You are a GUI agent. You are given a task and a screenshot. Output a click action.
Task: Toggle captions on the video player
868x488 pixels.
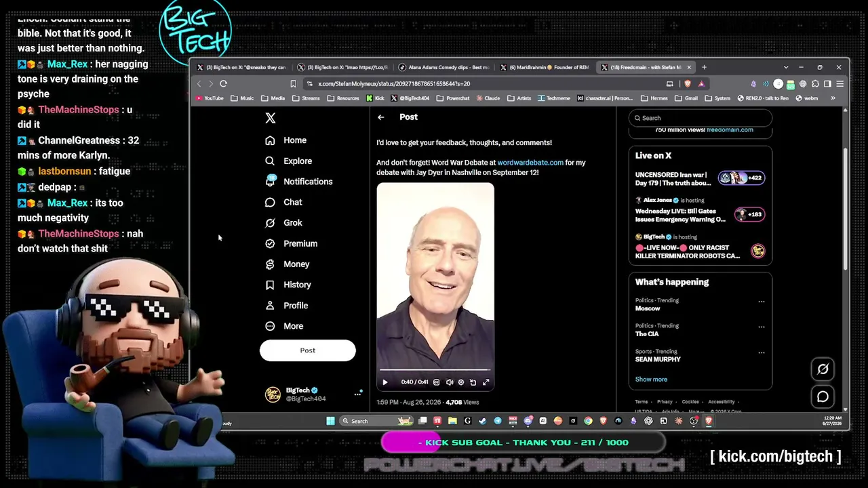tap(436, 382)
